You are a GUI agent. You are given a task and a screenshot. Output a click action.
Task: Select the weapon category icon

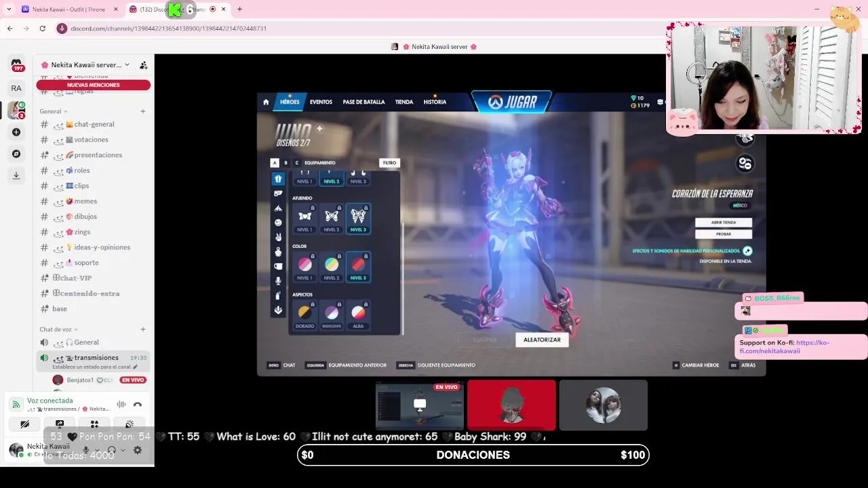[278, 194]
